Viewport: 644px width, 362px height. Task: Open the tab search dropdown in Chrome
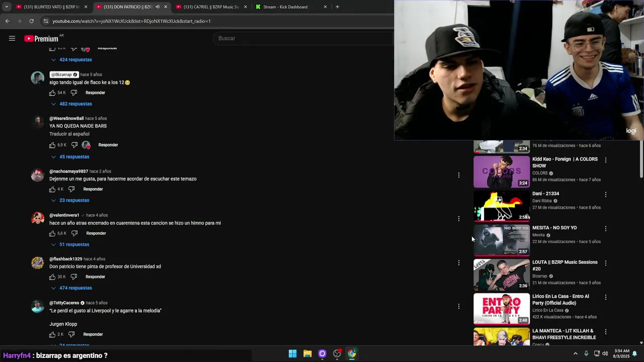click(x=6, y=7)
